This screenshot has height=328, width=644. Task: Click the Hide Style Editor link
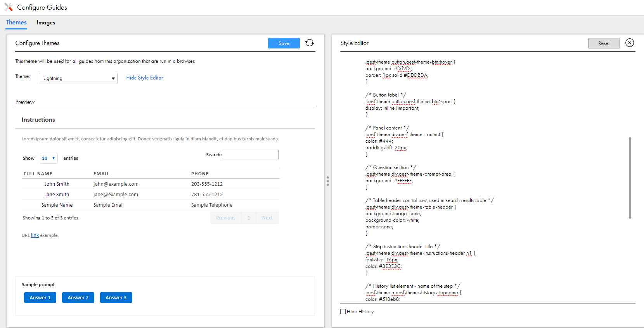145,78
